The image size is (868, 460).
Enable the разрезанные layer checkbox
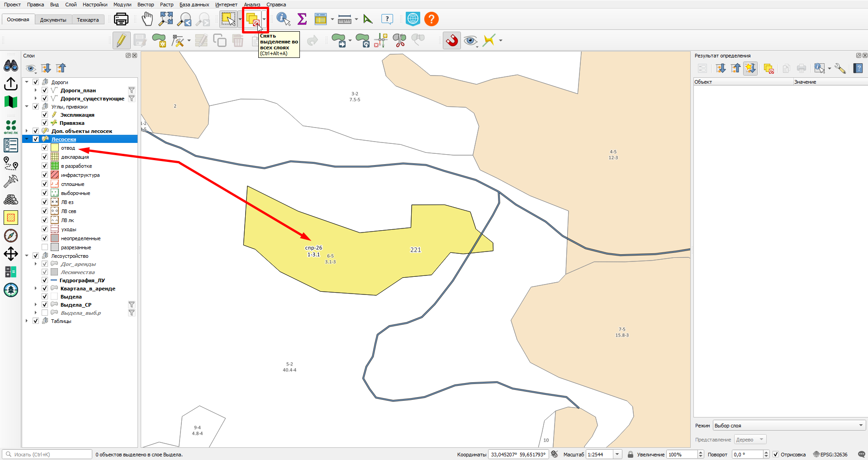tap(45, 247)
